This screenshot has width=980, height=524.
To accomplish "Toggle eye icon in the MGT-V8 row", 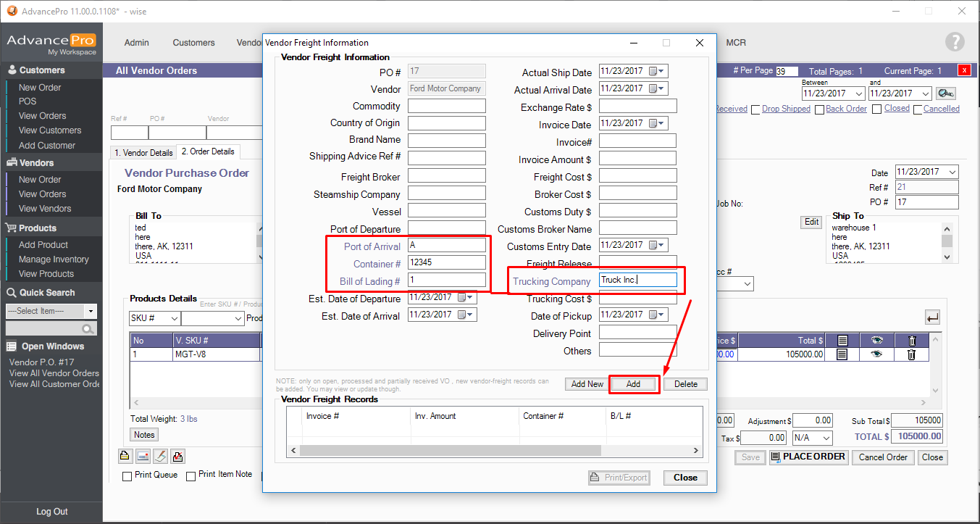I will (x=876, y=354).
